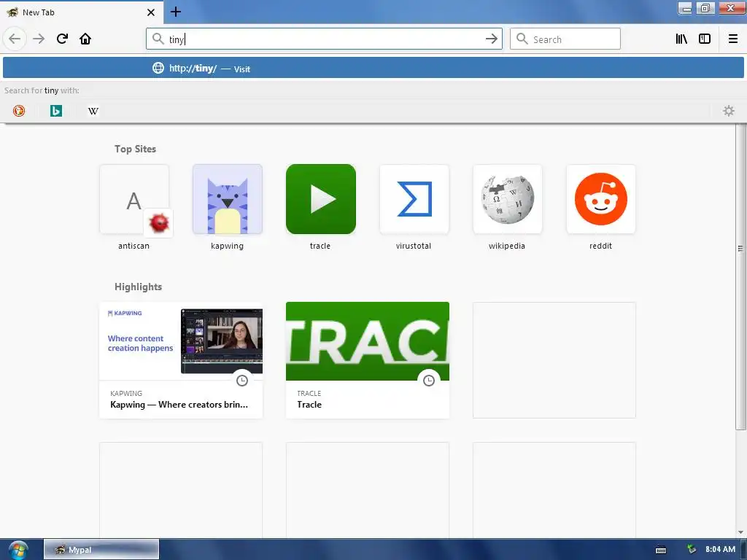The height and width of the screenshot is (560, 747).
Task: Open the Kapwing highlight card
Action: click(x=181, y=360)
